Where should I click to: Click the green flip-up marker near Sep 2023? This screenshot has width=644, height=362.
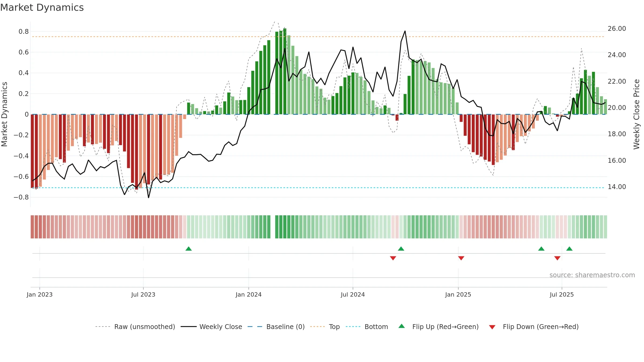pyautogui.click(x=189, y=249)
